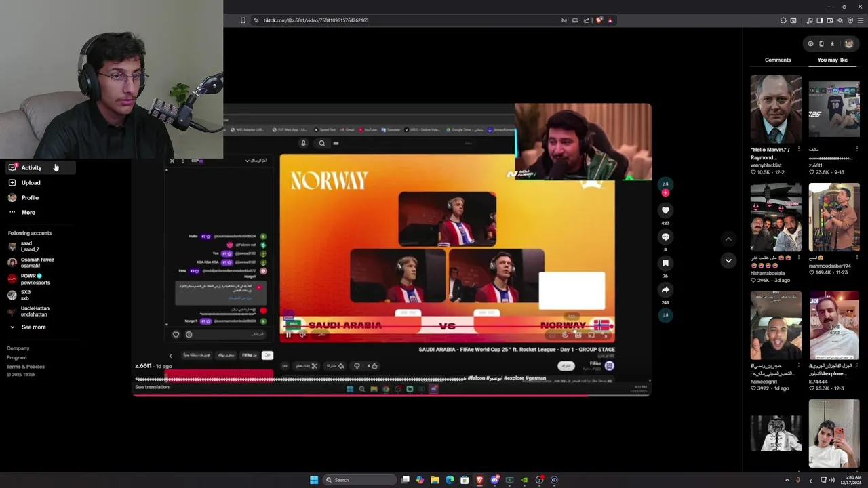Viewport: 868px width, 488px height.
Task: Open the Profile avatar in sidebar
Action: 12,197
